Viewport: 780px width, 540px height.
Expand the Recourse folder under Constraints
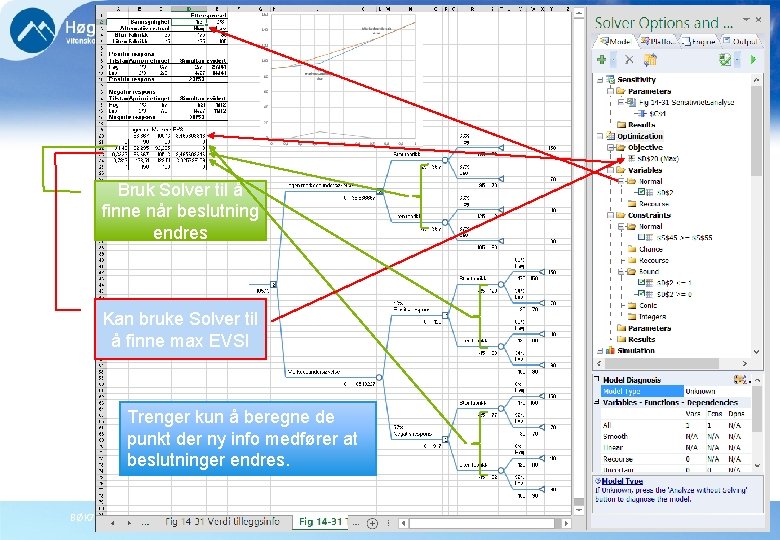(623, 261)
